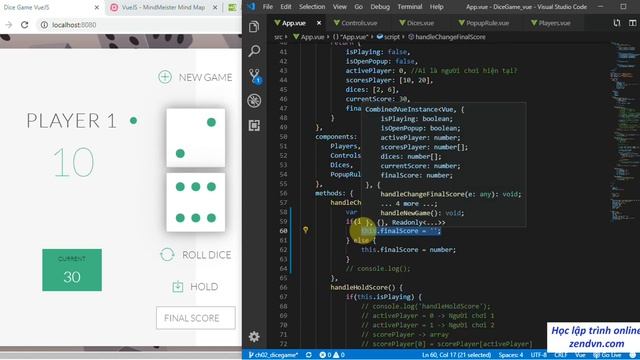The image size is (640, 360).
Task: Open the File menu
Action: [x=268, y=7]
